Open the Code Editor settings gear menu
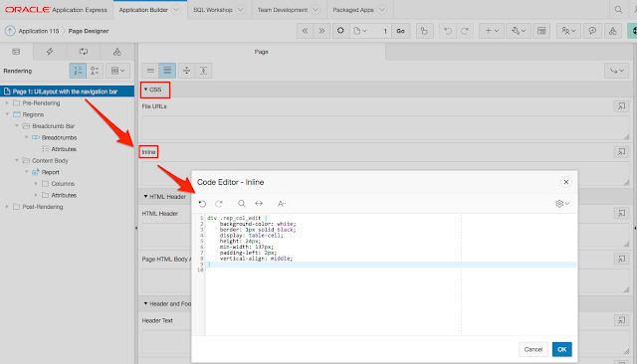The image size is (637, 364). [x=562, y=203]
